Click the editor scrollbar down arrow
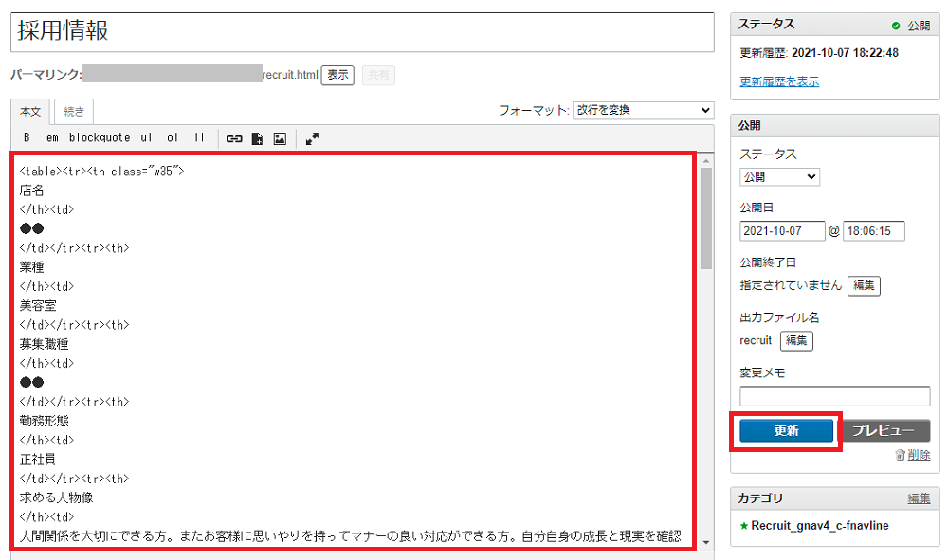This screenshot has width=948, height=560. pos(705,543)
